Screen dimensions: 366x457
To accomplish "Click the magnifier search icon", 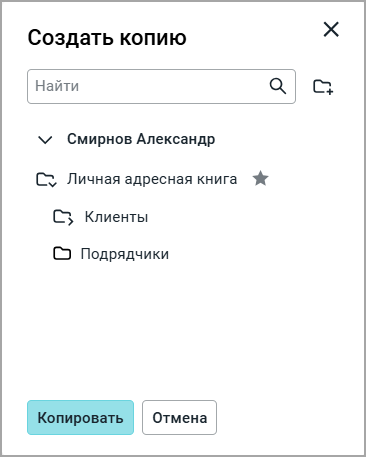I will [278, 86].
